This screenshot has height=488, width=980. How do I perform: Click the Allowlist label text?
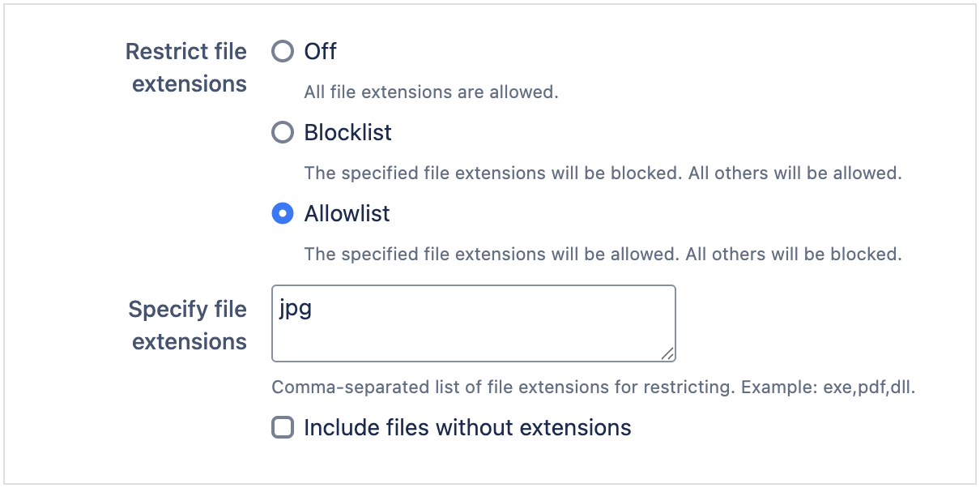tap(347, 213)
